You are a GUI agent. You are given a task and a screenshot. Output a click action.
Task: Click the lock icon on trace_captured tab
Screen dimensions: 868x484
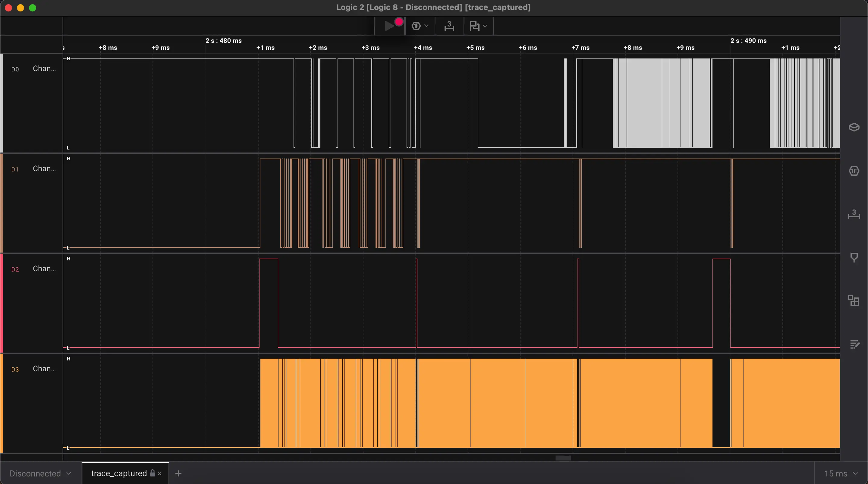[x=152, y=473]
